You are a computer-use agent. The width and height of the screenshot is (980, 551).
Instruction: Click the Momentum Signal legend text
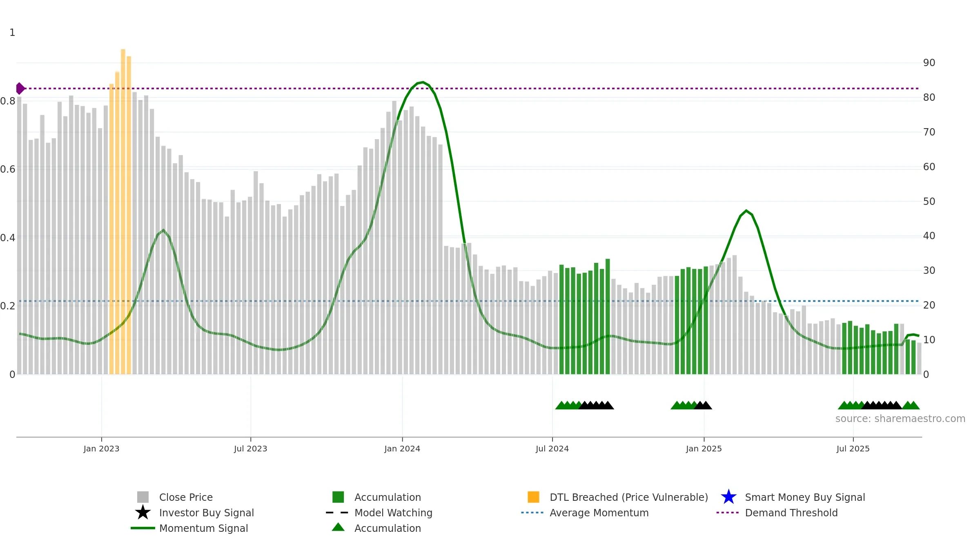tap(203, 528)
